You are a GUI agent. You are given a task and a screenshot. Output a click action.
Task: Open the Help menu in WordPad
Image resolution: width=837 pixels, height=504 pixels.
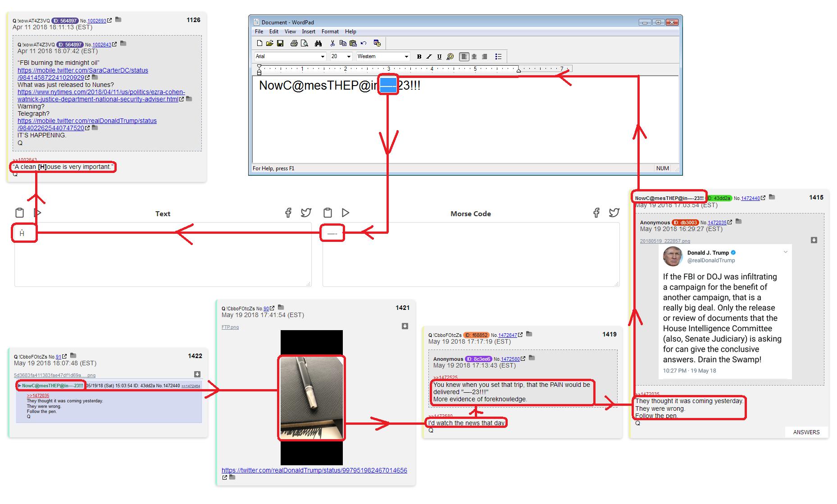[350, 32]
